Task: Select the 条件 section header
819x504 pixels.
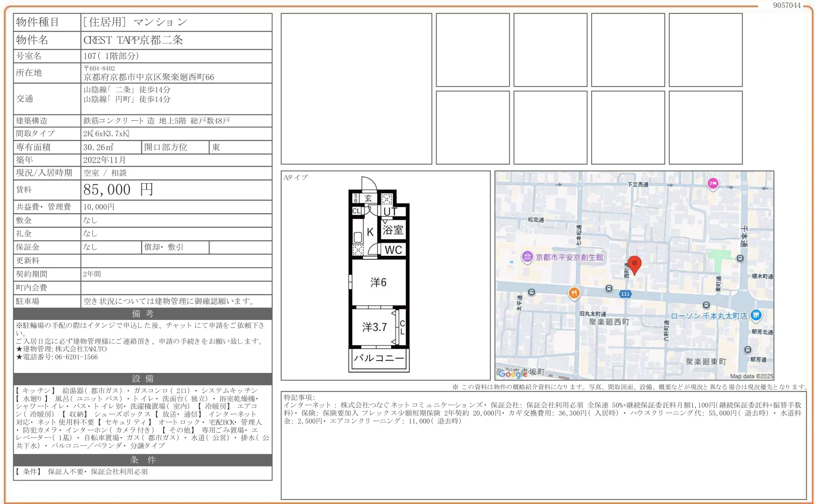Action: (x=141, y=460)
